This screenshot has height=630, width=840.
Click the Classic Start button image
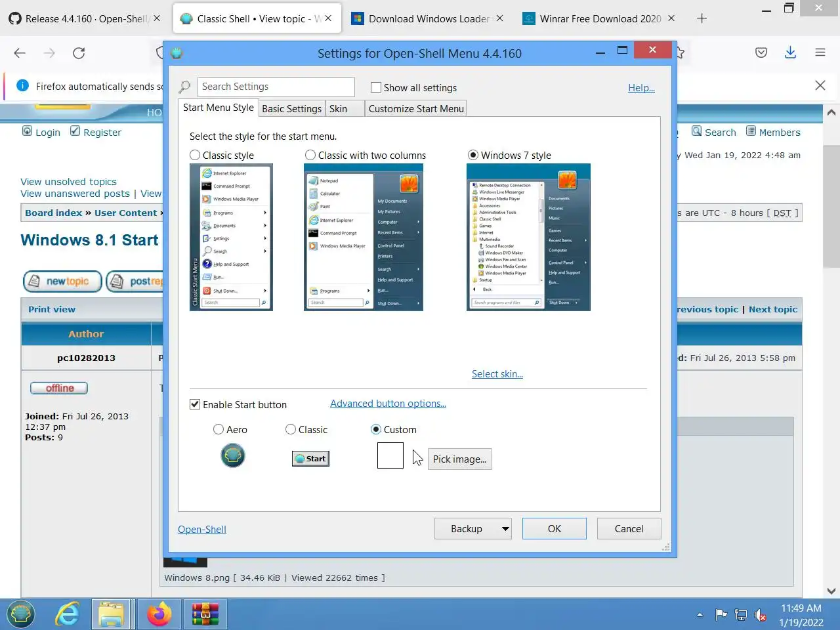pos(310,459)
